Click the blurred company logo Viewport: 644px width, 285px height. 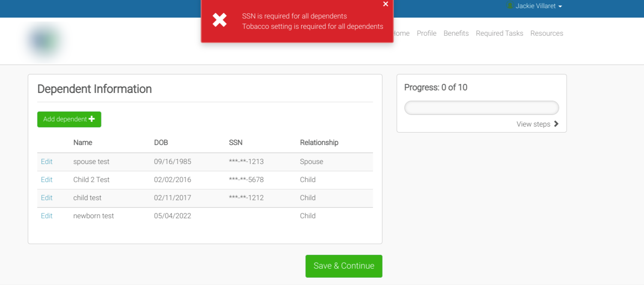tap(44, 40)
